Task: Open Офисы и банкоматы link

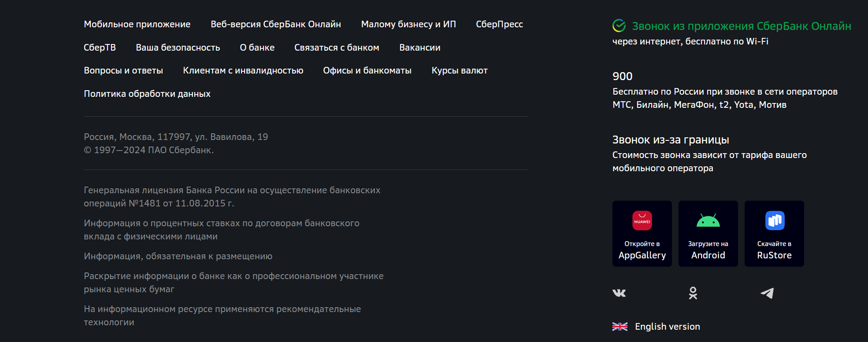Action: click(367, 70)
